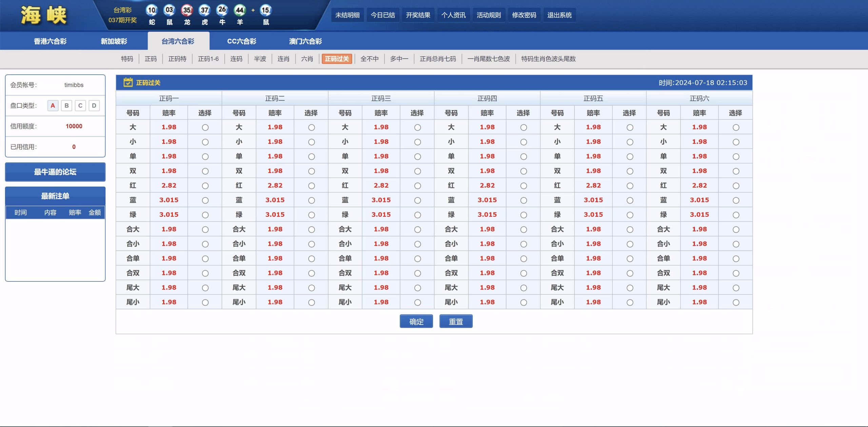The height and width of the screenshot is (427, 868).
Task: Choose handicap type B
Action: coord(66,105)
